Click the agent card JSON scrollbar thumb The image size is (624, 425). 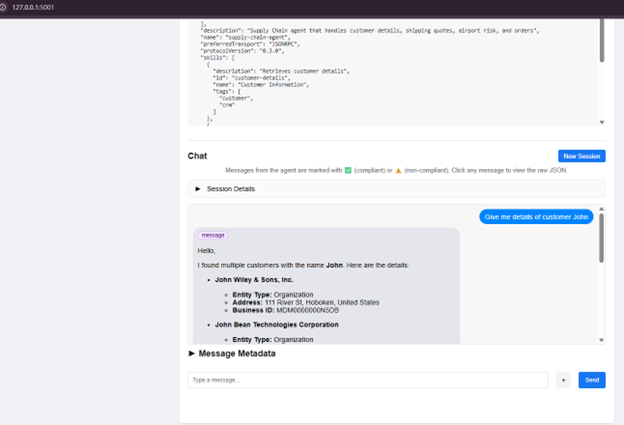[x=602, y=40]
